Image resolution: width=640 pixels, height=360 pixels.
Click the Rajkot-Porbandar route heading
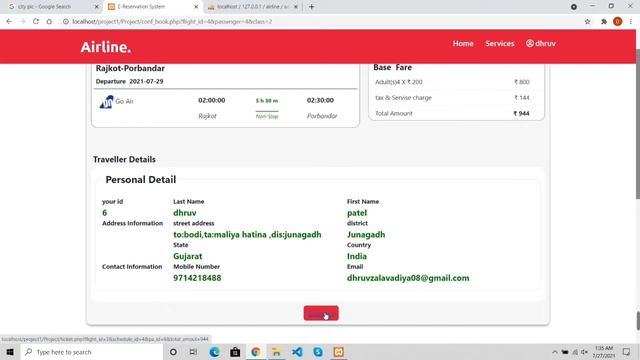click(130, 68)
